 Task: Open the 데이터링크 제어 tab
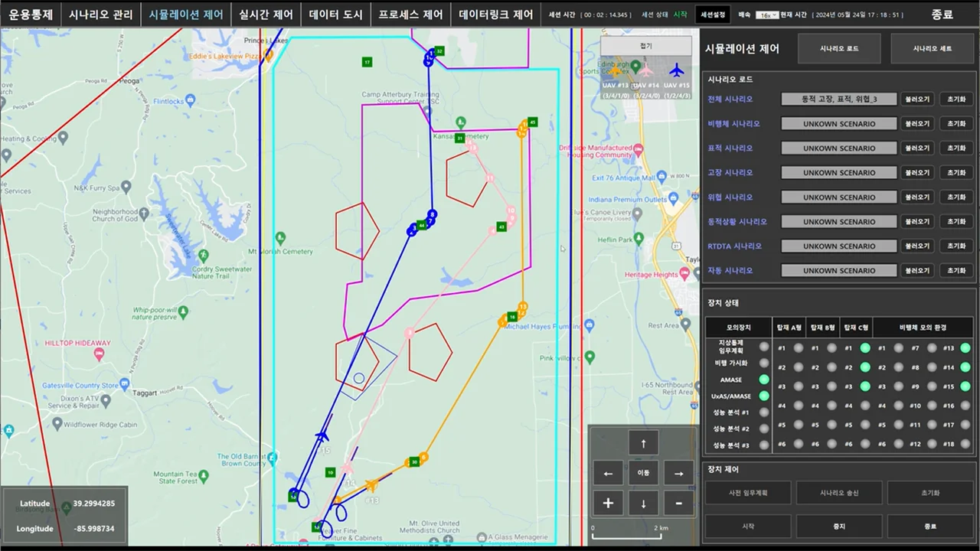pos(495,15)
